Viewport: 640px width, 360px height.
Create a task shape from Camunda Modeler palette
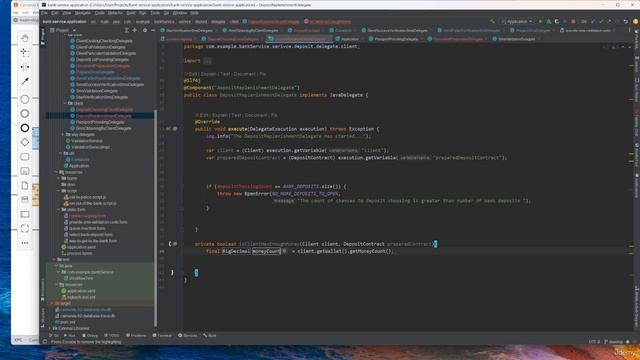pyautogui.click(x=25, y=157)
